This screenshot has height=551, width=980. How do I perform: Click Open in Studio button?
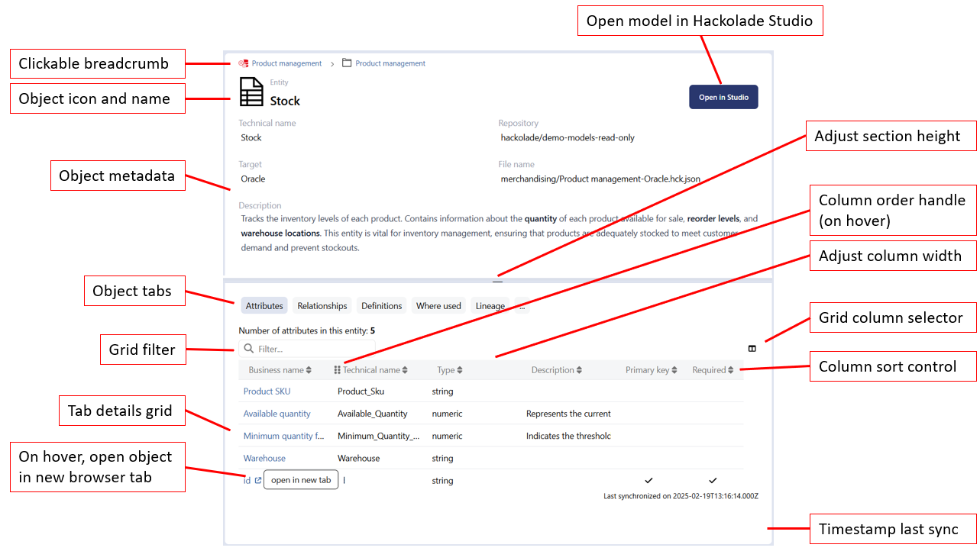(723, 97)
